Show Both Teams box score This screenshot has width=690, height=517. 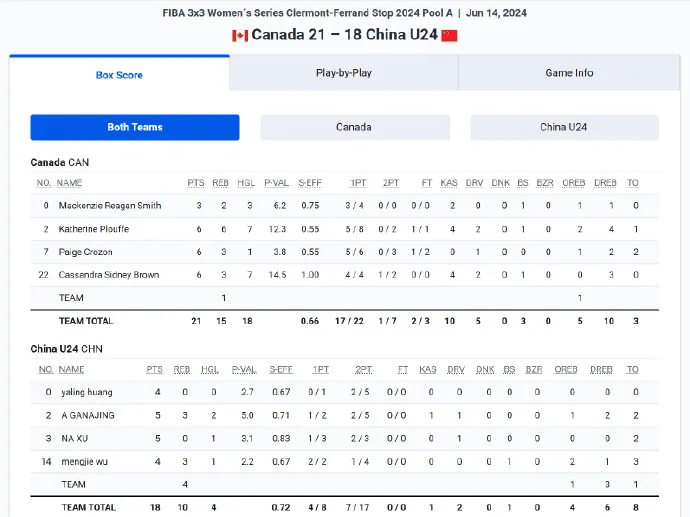click(135, 127)
